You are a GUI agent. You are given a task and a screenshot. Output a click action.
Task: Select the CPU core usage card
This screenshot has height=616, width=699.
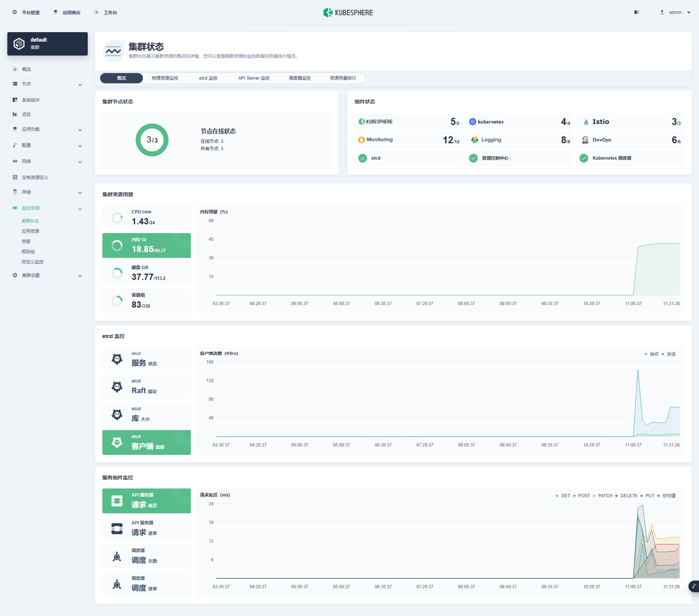pyautogui.click(x=147, y=218)
